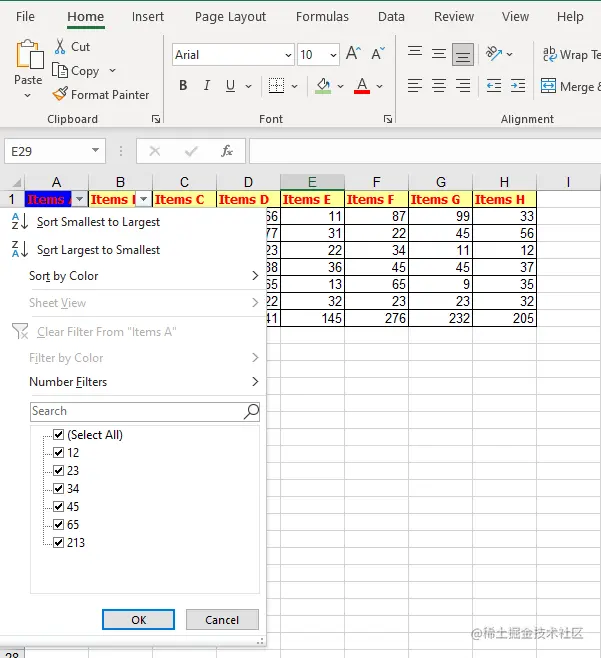Apply red font color

(x=362, y=86)
